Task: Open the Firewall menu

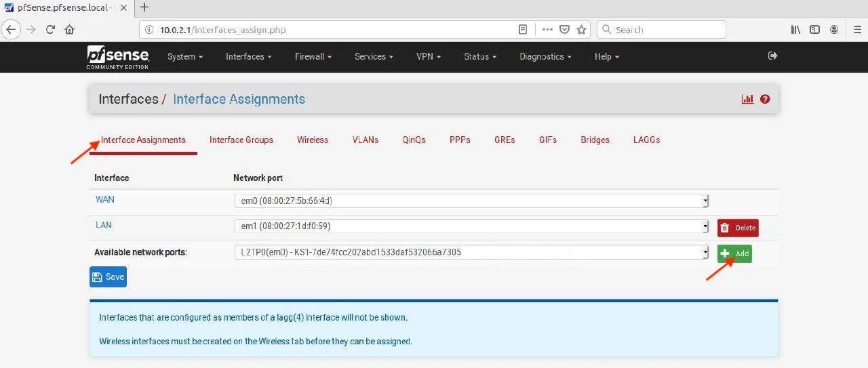Action: pyautogui.click(x=313, y=57)
